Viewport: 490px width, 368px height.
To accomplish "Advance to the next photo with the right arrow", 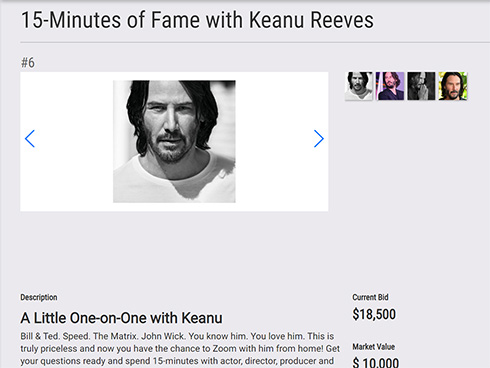I will point(319,139).
